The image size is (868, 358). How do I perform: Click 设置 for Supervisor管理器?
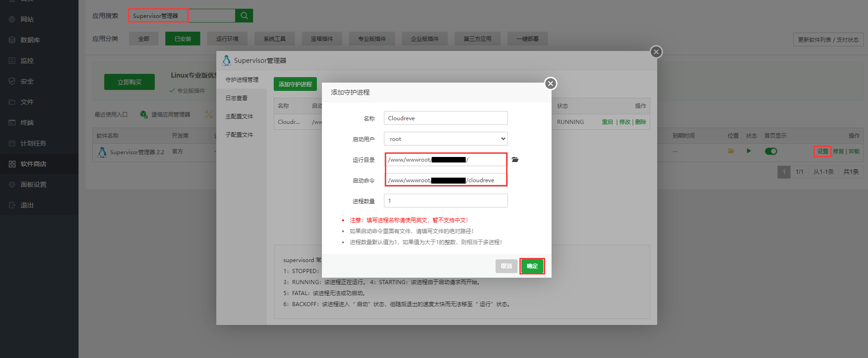coord(823,151)
